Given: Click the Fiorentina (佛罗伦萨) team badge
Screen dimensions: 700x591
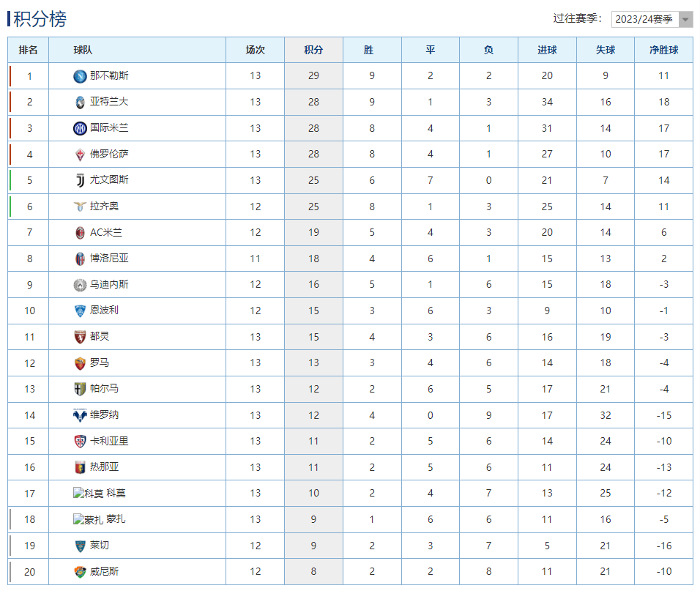Looking at the screenshot, I should pos(80,155).
